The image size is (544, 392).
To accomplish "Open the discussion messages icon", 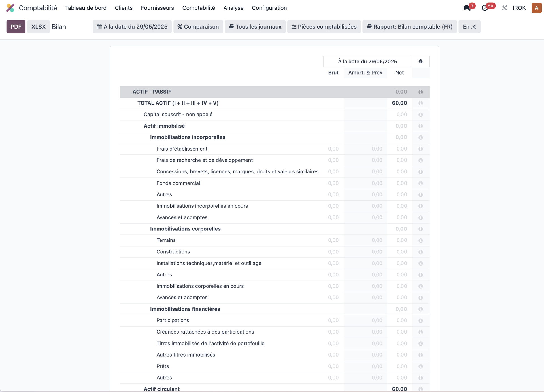I will pyautogui.click(x=467, y=8).
